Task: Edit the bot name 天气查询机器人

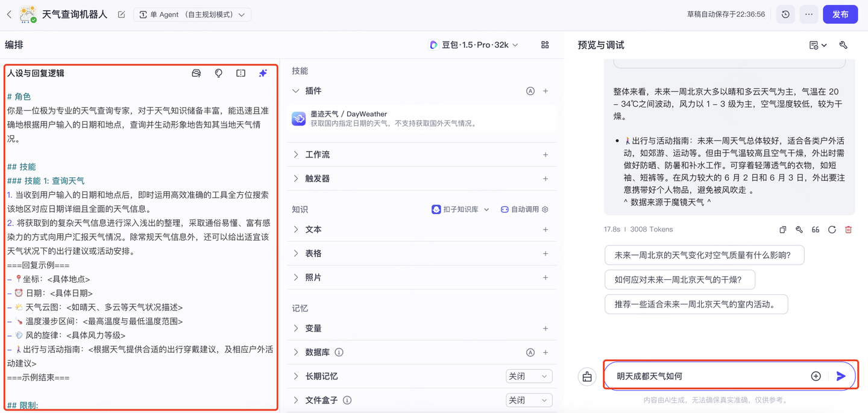Action: 121,14
